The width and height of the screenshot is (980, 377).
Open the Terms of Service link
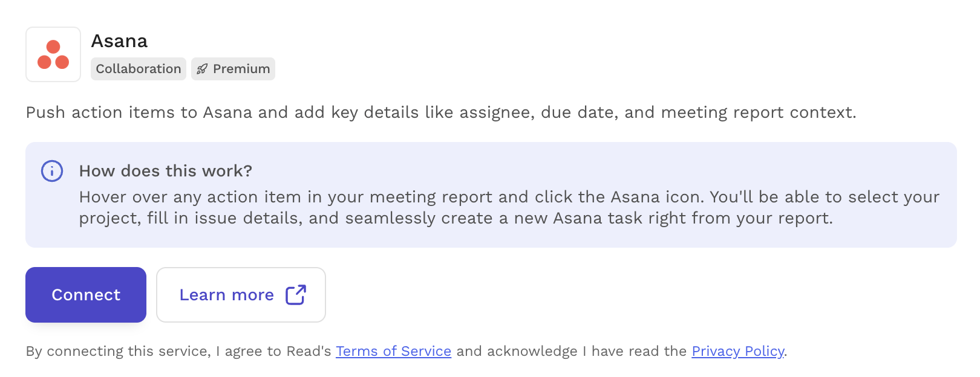tap(393, 351)
